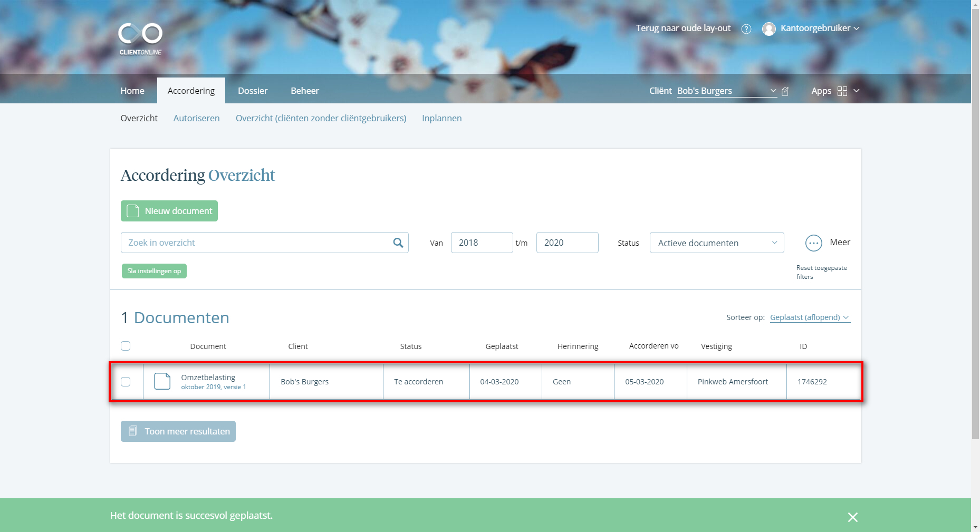The height and width of the screenshot is (532, 980).
Task: Dismiss the green success notification bar
Action: (853, 517)
